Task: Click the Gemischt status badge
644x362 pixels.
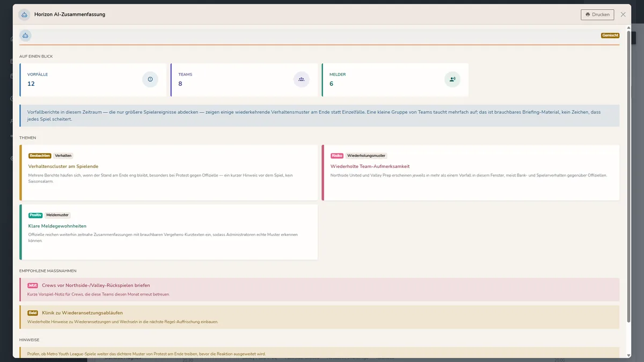Action: (610, 35)
